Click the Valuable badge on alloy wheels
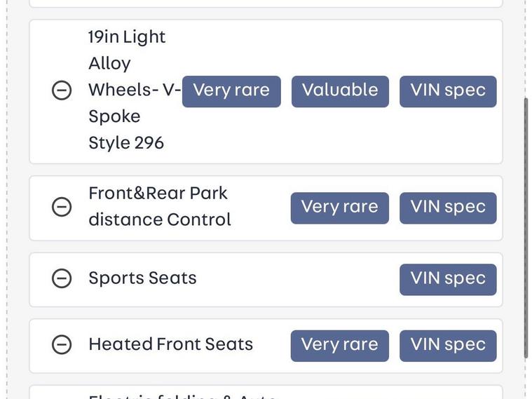Image resolution: width=532 pixels, height=399 pixels. [340, 91]
